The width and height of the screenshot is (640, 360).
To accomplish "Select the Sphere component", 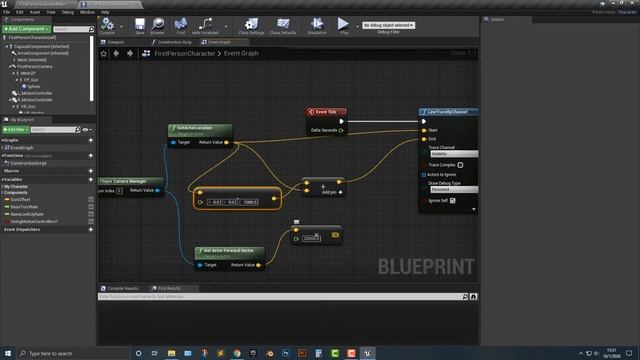I will (33, 87).
